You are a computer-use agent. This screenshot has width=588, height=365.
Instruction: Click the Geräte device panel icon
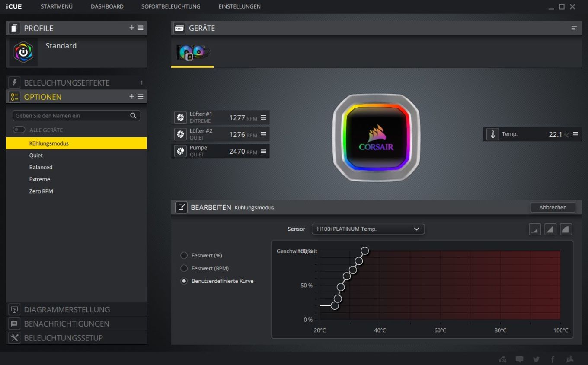tap(179, 28)
